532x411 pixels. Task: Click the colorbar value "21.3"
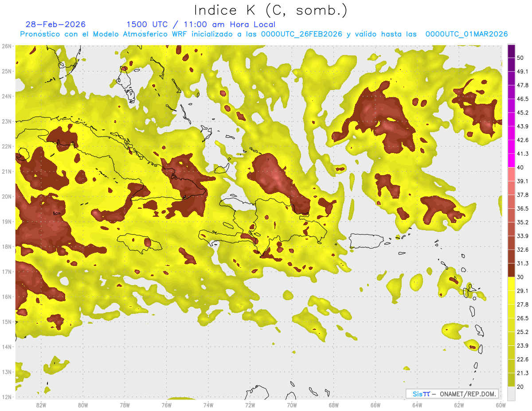(x=522, y=373)
